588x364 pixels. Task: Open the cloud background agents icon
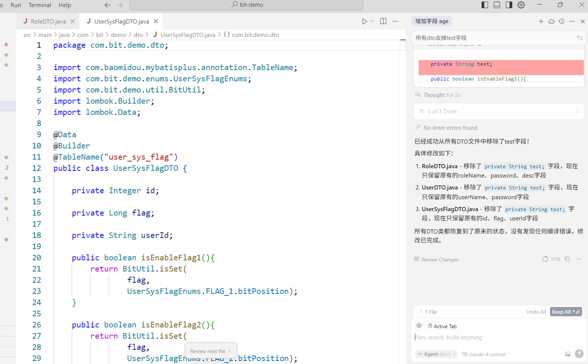[551, 21]
